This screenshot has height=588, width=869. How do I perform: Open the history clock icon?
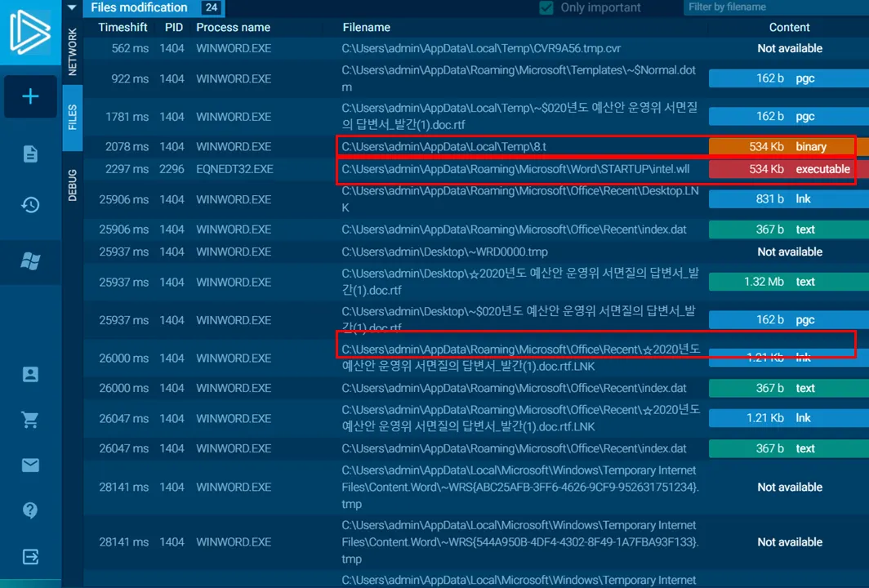point(30,205)
